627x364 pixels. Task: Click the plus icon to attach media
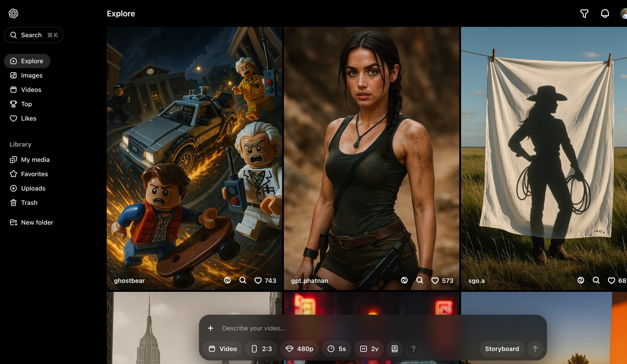[210, 328]
